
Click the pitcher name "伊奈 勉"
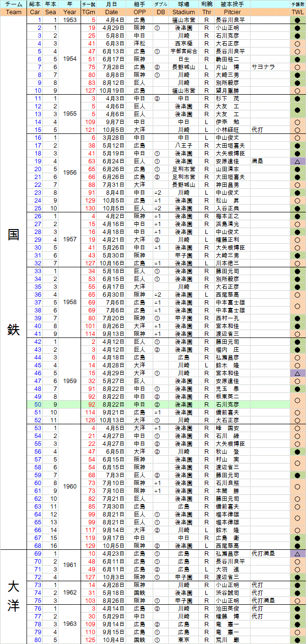[228, 122]
